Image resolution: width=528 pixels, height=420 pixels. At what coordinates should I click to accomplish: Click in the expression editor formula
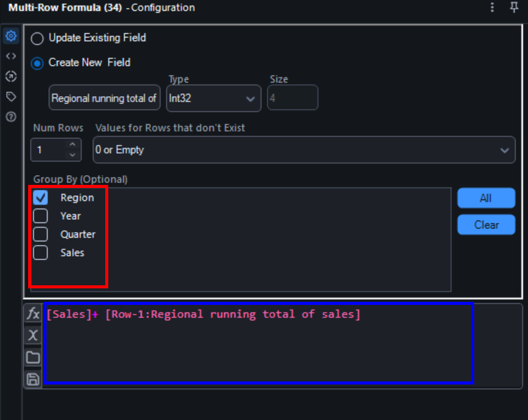[x=203, y=314]
